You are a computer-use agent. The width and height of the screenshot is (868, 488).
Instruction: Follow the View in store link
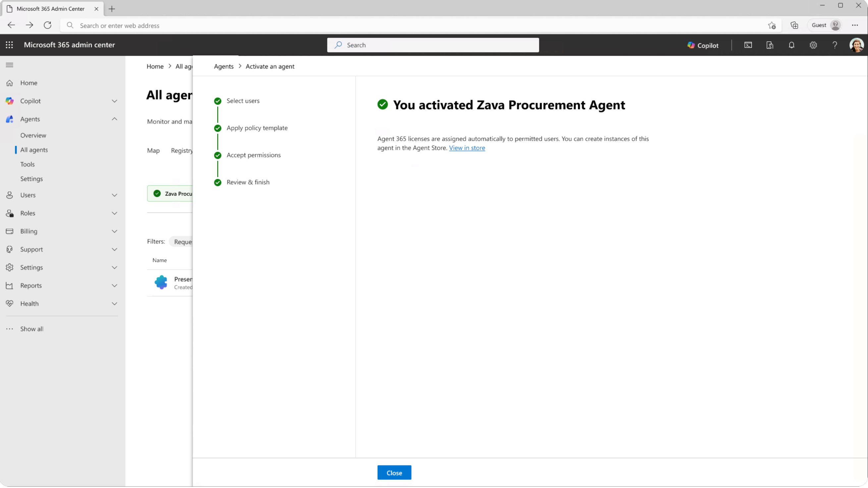(x=467, y=148)
